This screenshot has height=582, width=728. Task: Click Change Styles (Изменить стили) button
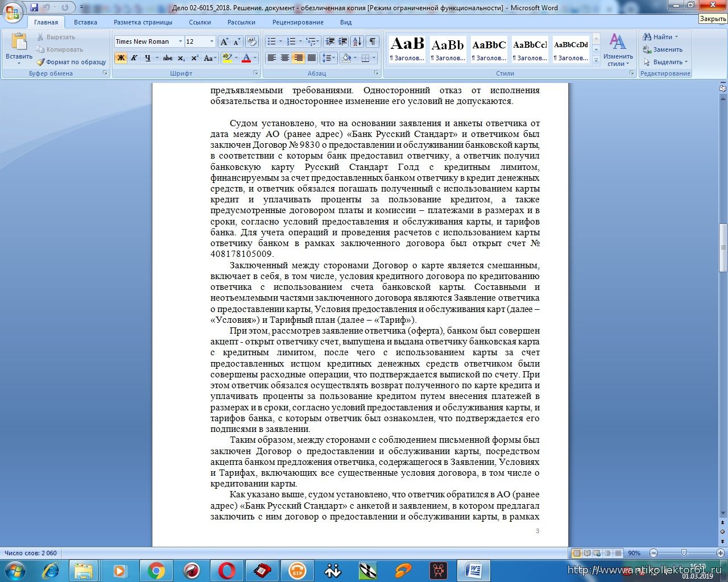(x=618, y=50)
